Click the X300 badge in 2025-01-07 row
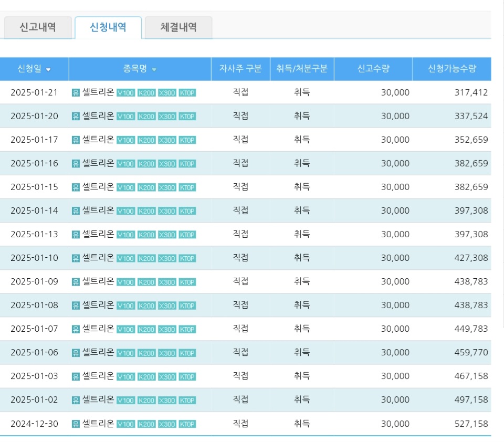504x442 pixels. coord(167,329)
